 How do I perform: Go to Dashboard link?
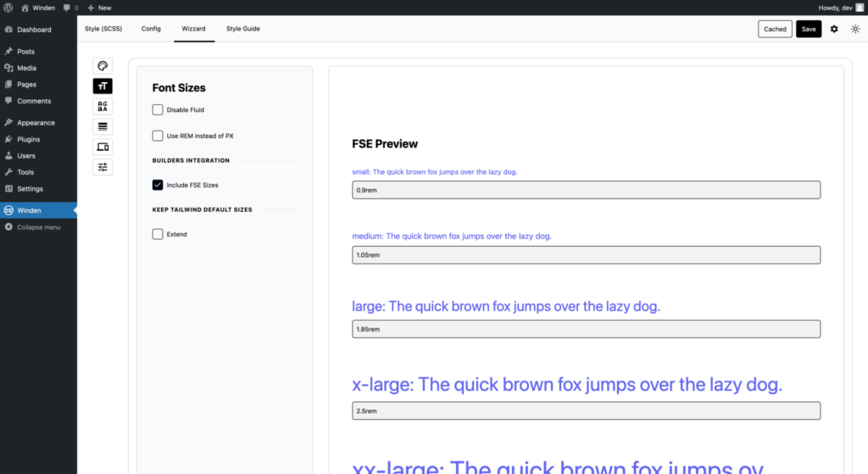click(34, 30)
